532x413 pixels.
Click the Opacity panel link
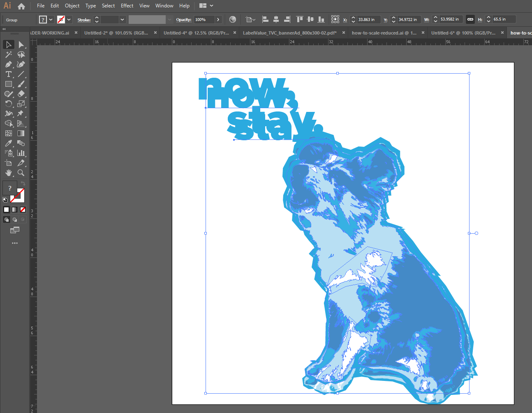(x=183, y=20)
